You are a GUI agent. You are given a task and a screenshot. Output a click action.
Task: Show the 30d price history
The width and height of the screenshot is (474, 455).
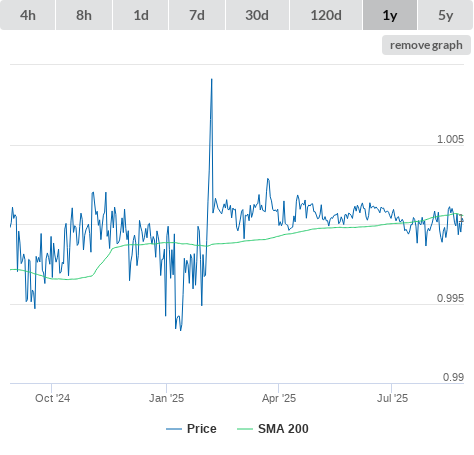coord(257,15)
